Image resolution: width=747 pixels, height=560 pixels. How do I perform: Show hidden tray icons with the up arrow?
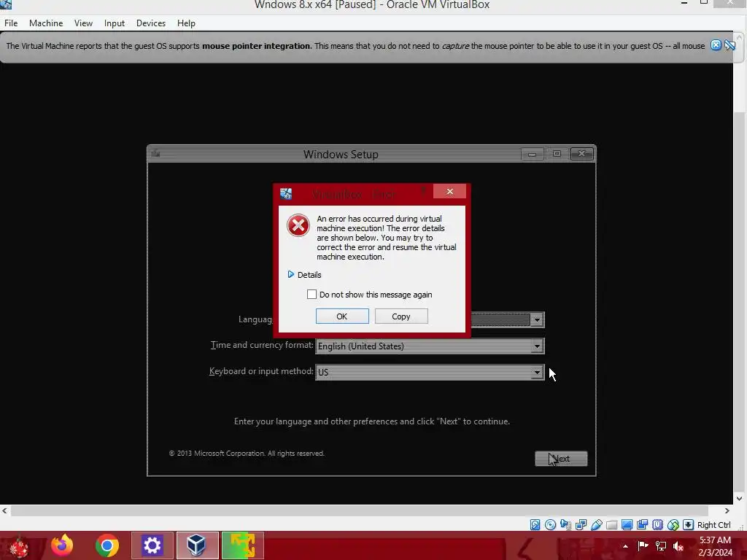(x=625, y=546)
